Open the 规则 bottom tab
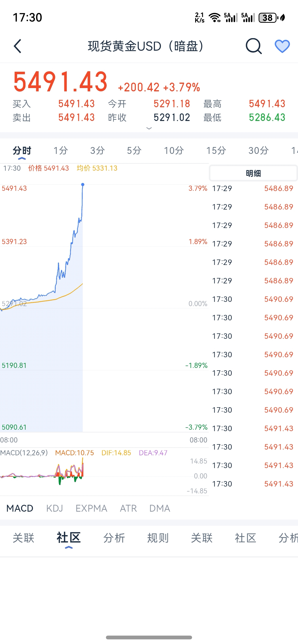Screen dimensions: 298x644 (x=158, y=538)
